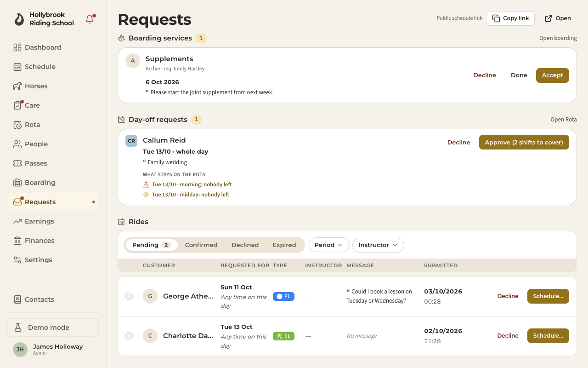Open James Holloway's account avatar
This screenshot has width=588, height=368.
point(20,350)
